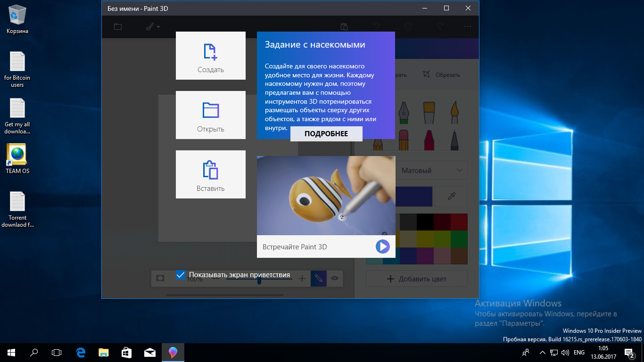
Task: Open the History clock icon
Action: [408, 27]
